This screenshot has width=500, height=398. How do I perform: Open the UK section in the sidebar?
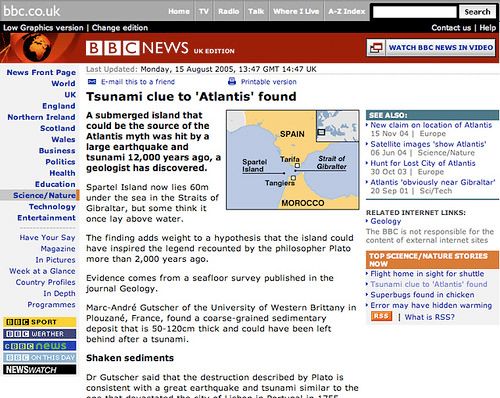[70, 95]
